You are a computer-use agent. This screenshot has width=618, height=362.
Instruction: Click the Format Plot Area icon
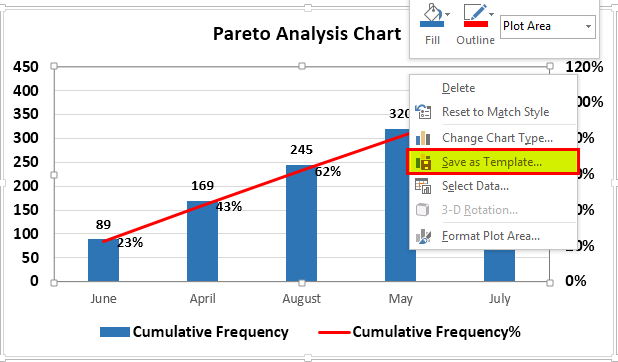(423, 236)
